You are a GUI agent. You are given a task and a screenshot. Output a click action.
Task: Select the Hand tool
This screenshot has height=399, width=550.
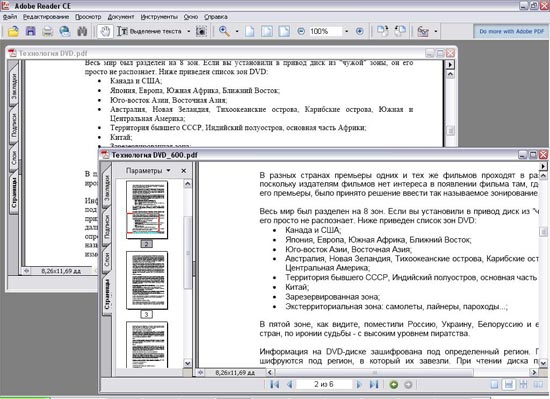[105, 32]
